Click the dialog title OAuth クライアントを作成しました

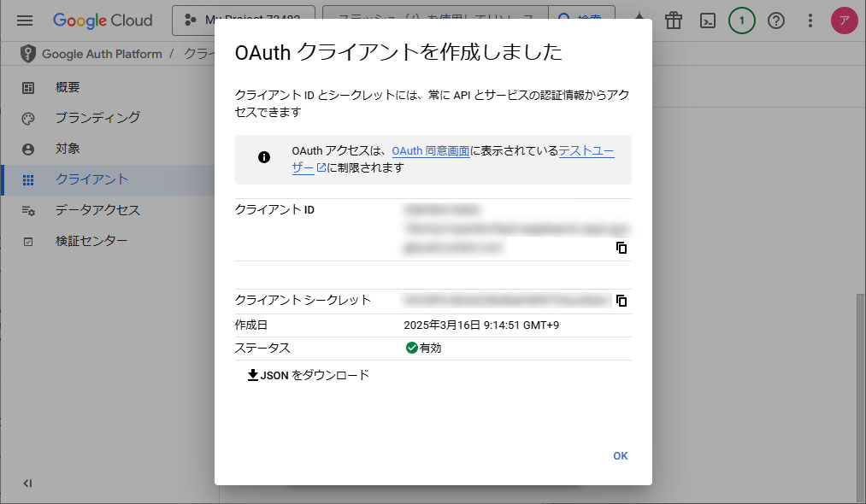(x=398, y=52)
